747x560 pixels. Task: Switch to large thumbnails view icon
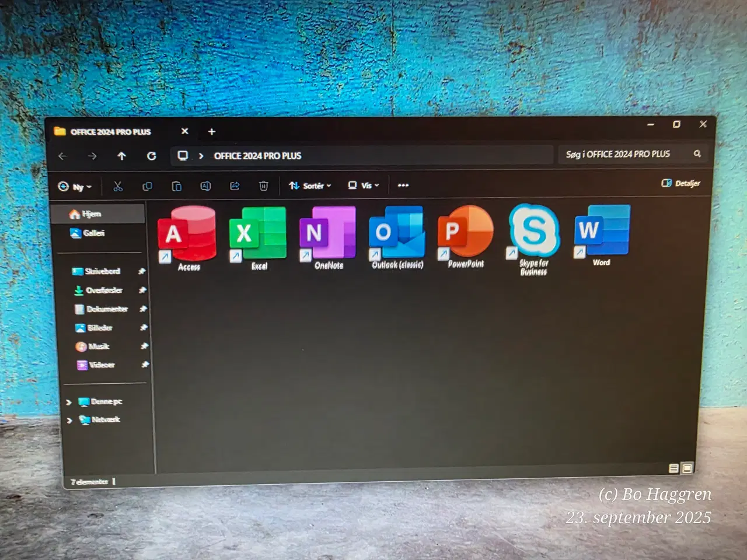[x=687, y=468]
